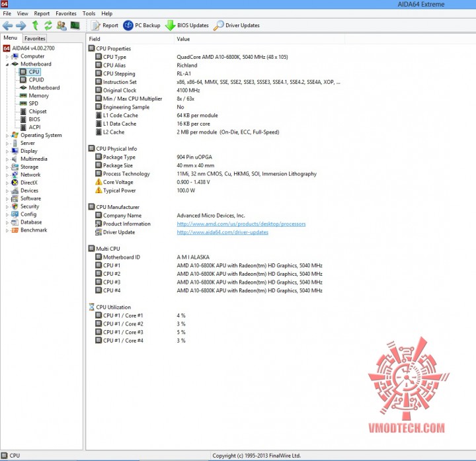The width and height of the screenshot is (476, 461).
Task: Select the ACPI tree item
Action: point(30,127)
